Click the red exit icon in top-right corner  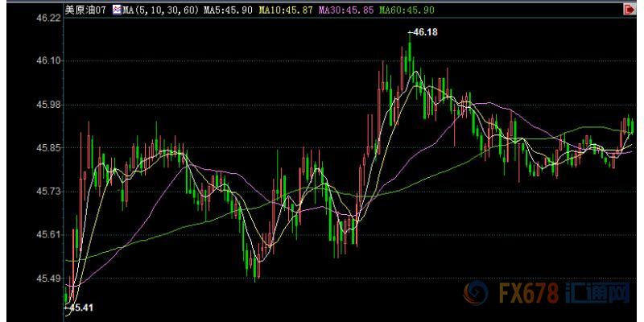coord(628,10)
